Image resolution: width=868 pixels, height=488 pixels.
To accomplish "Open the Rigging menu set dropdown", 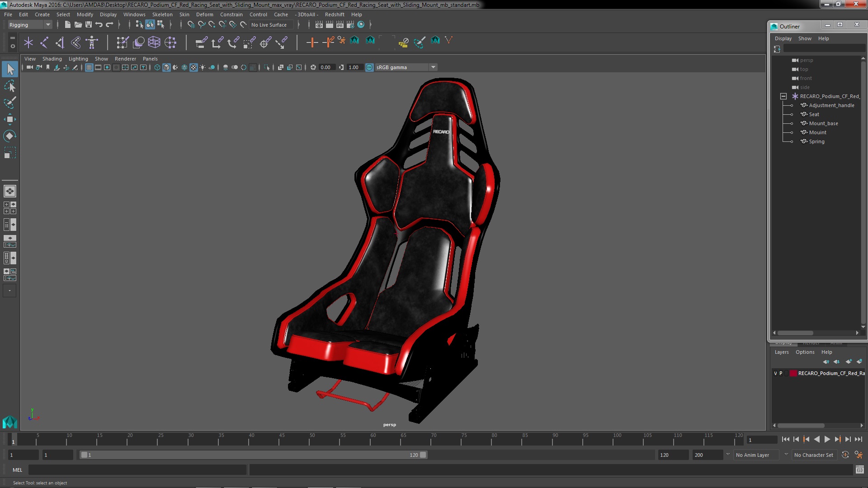I will [30, 25].
